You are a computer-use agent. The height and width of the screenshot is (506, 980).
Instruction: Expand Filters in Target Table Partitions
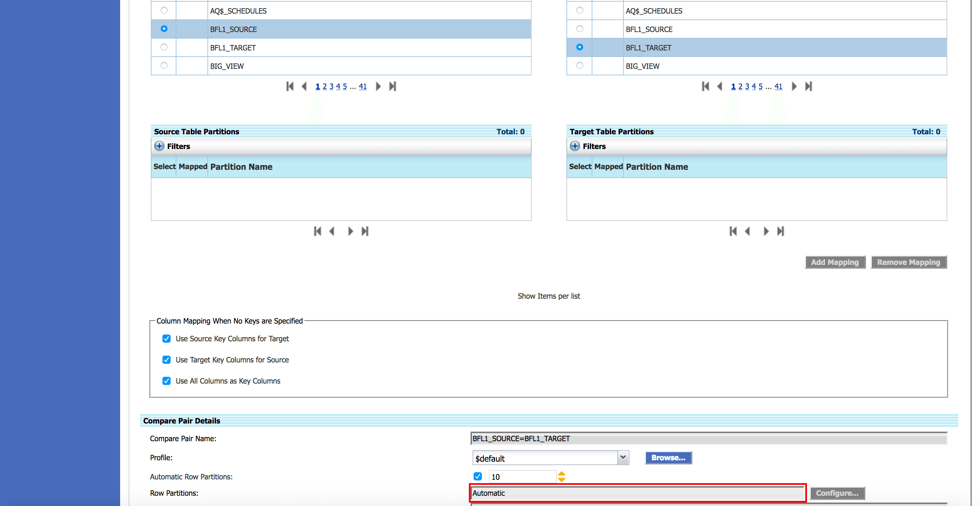tap(575, 146)
